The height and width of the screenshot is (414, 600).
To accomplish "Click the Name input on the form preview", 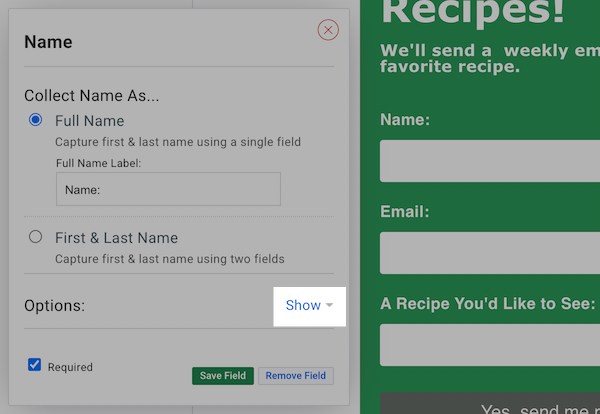I will 490,161.
